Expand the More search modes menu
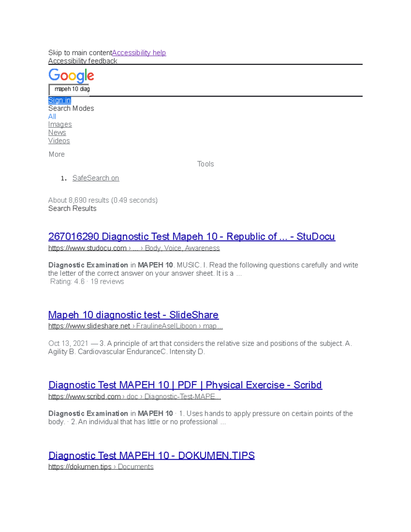411x532 pixels. tap(56, 154)
